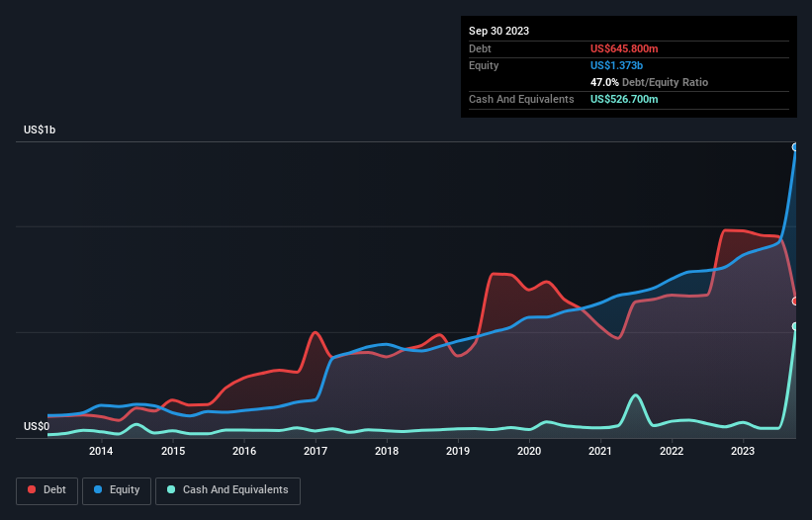Click Cash And Equivalents label in tooltip
The image size is (812, 520).
click(521, 99)
